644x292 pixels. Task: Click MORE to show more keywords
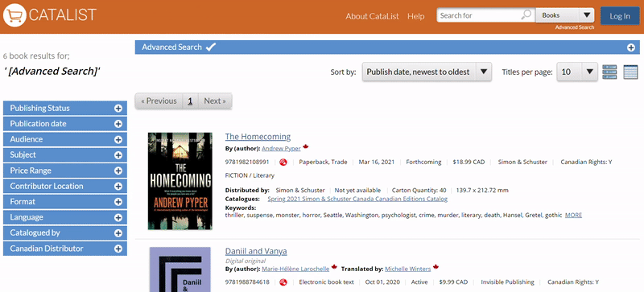[x=573, y=216]
